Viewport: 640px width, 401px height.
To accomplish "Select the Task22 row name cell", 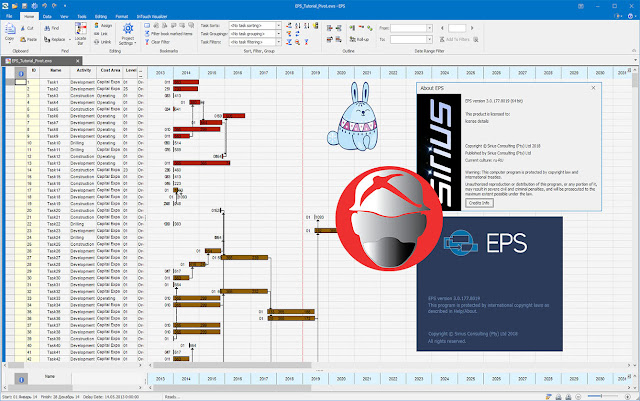I will click(x=53, y=224).
